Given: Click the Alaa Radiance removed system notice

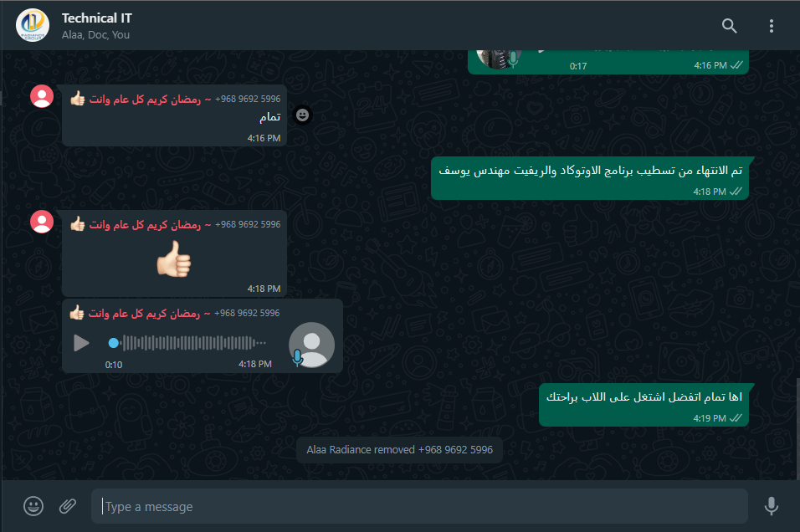Looking at the screenshot, I should pyautogui.click(x=399, y=450).
